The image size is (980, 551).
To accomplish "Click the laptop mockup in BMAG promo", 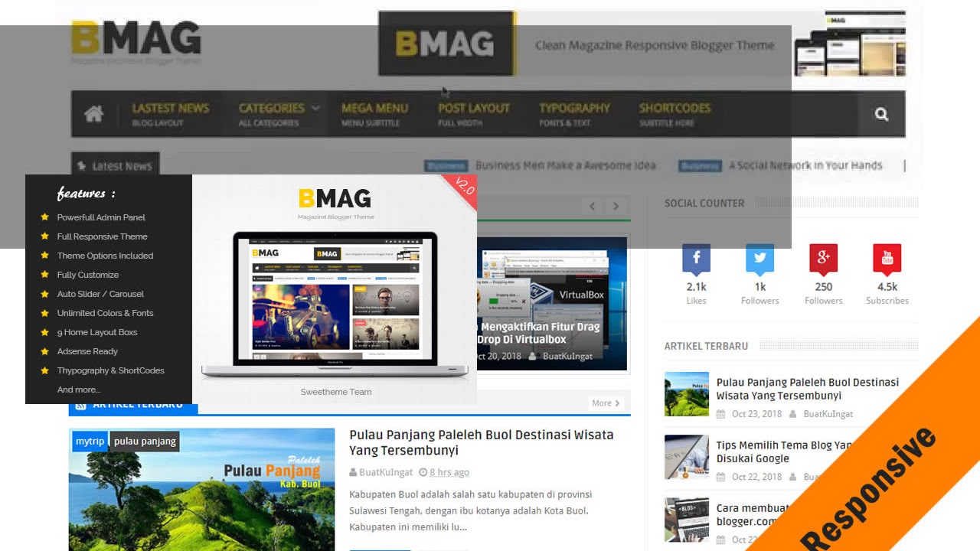I will [335, 305].
